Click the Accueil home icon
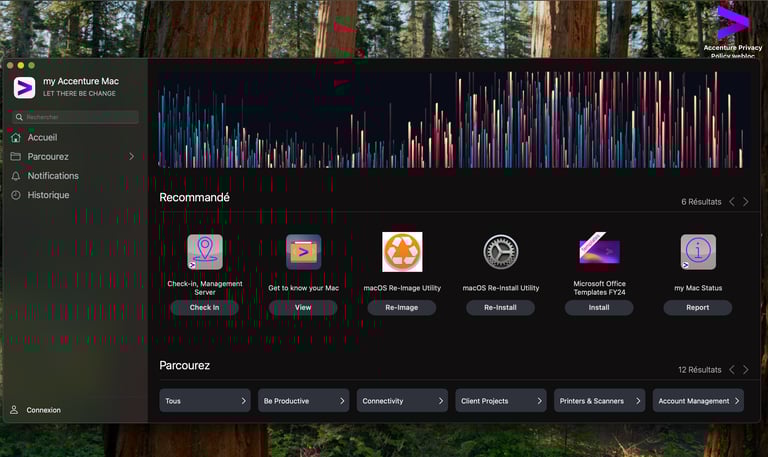 point(16,138)
